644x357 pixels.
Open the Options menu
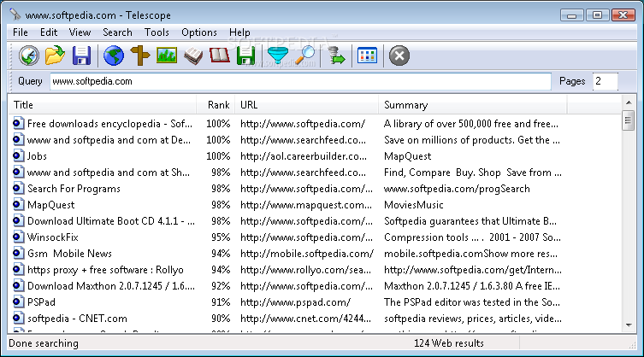tap(199, 32)
